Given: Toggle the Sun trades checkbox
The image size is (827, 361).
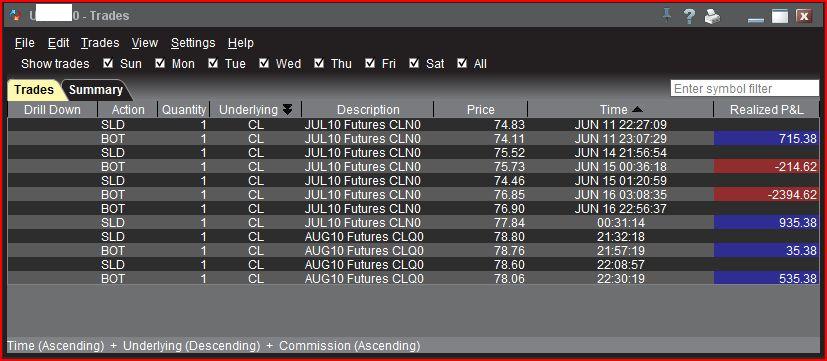Looking at the screenshot, I should pos(108,64).
